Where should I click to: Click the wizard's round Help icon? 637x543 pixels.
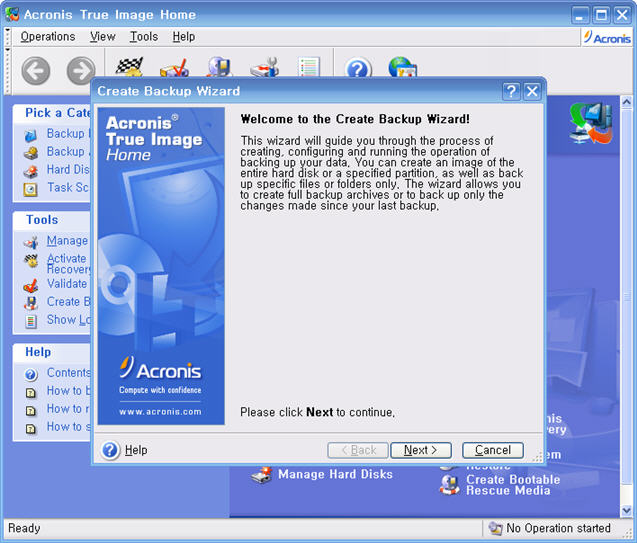click(110, 450)
